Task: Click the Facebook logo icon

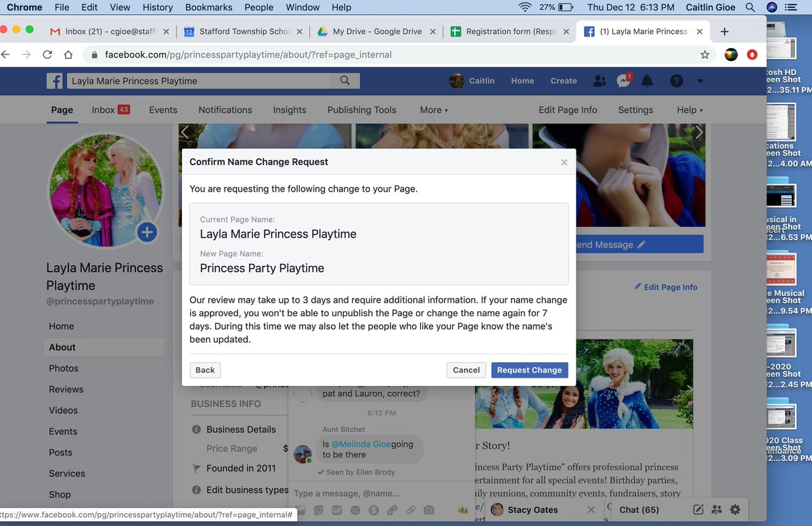Action: tap(54, 81)
